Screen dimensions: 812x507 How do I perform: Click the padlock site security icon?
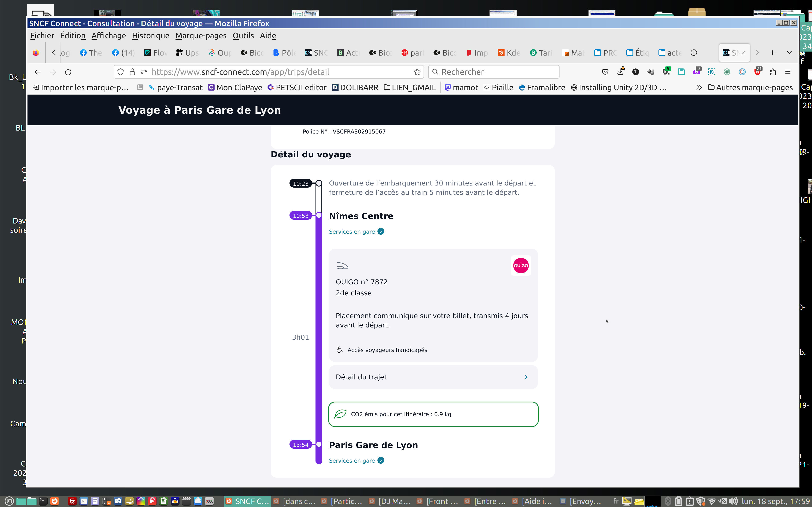tap(133, 72)
